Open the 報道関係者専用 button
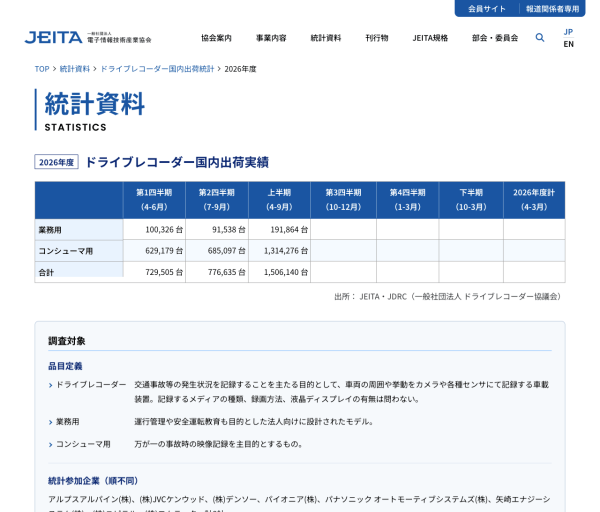Image resolution: width=600 pixels, height=512 pixels. point(552,9)
